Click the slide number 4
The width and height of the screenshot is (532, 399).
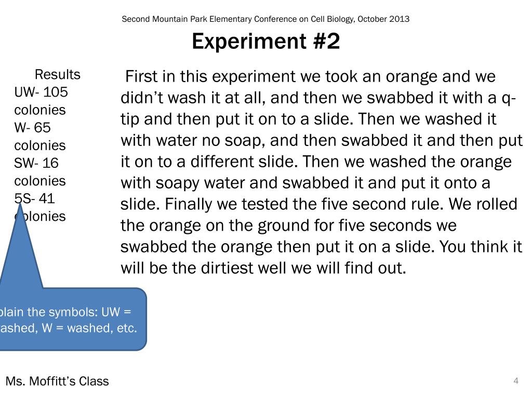click(x=516, y=381)
